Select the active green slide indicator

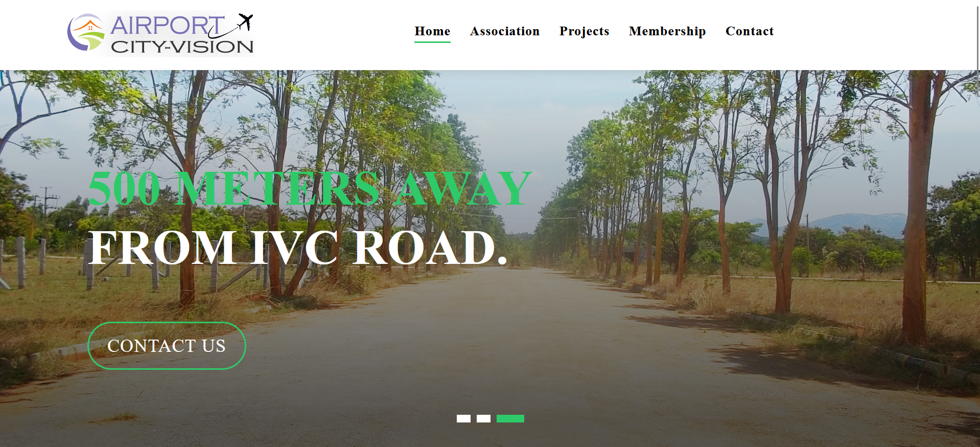click(x=510, y=418)
